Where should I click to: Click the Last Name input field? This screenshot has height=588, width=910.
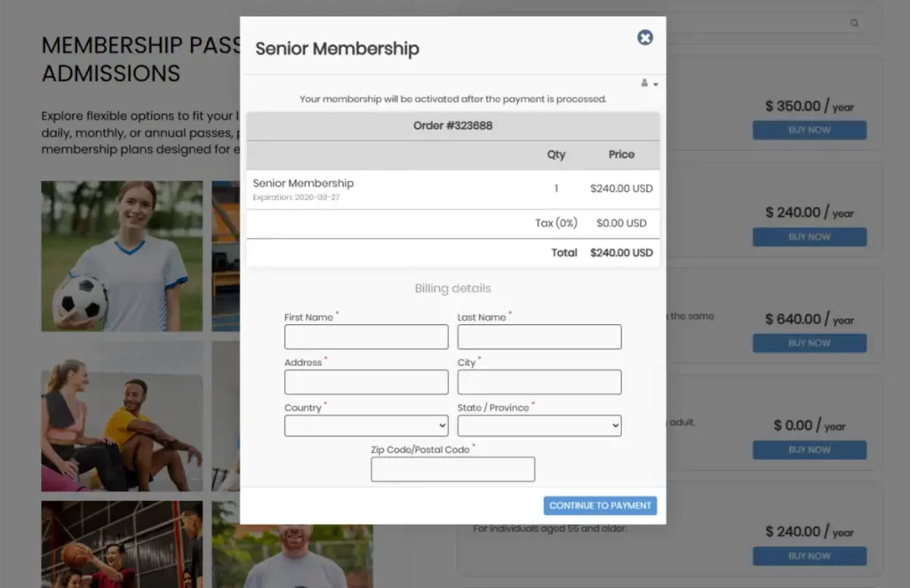click(539, 337)
